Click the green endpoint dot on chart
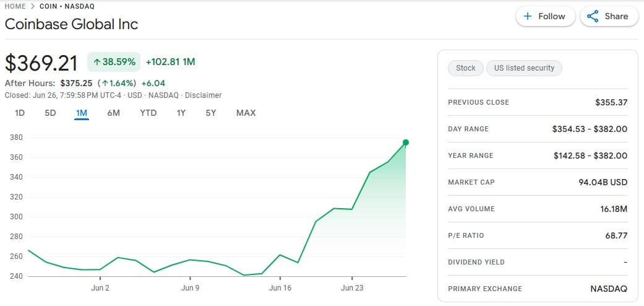This screenshot has width=644, height=306. tap(406, 142)
